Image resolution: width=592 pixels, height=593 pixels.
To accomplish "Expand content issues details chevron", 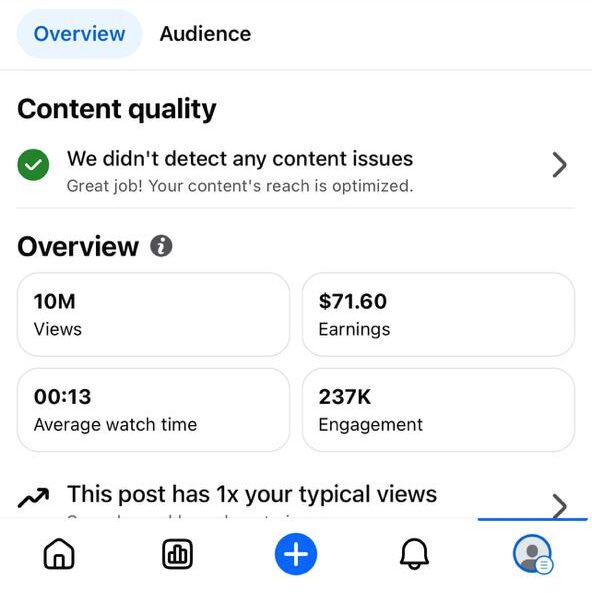I will tap(559, 165).
